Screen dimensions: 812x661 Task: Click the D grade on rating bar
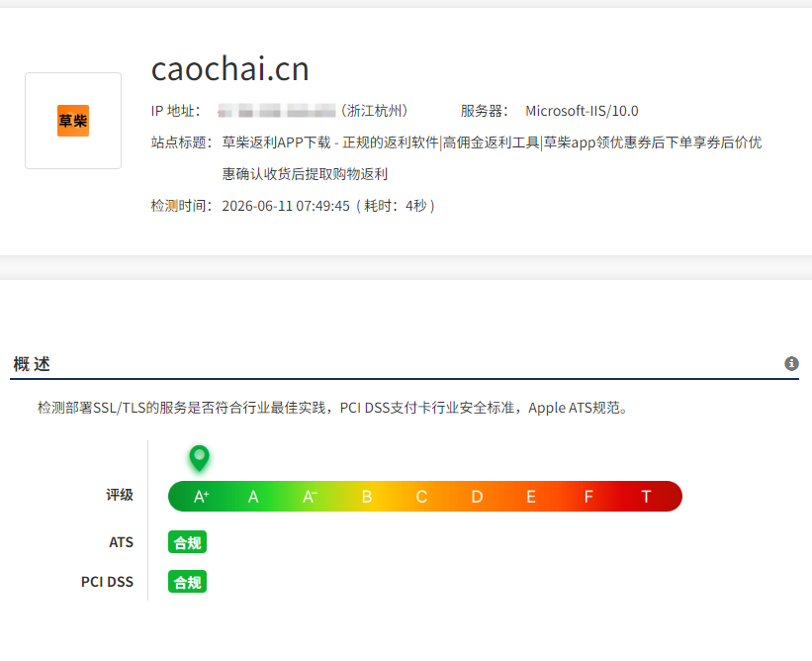[477, 497]
